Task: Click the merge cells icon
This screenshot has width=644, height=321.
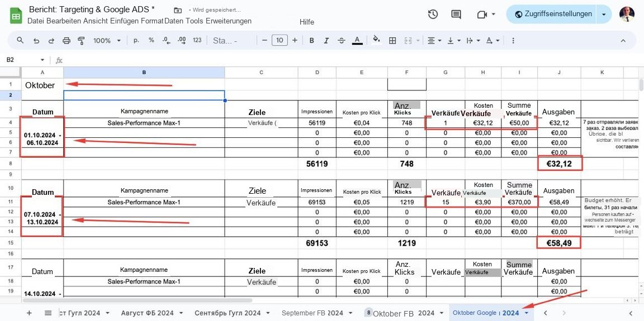Action: (408, 41)
